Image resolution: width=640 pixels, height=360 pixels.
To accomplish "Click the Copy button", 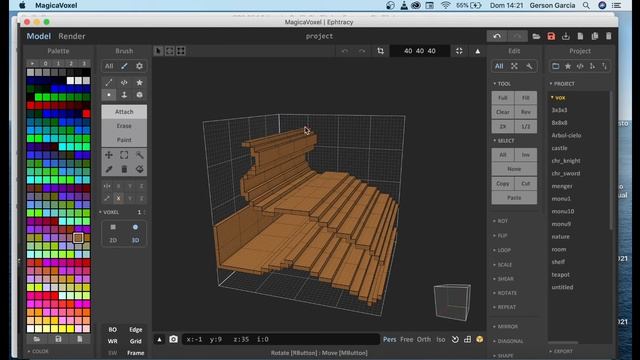I will [x=502, y=184].
